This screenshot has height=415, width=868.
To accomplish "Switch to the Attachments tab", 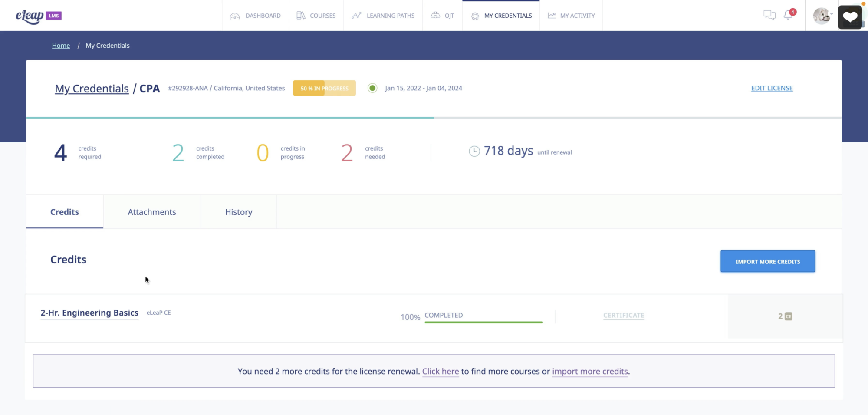I will [x=151, y=212].
